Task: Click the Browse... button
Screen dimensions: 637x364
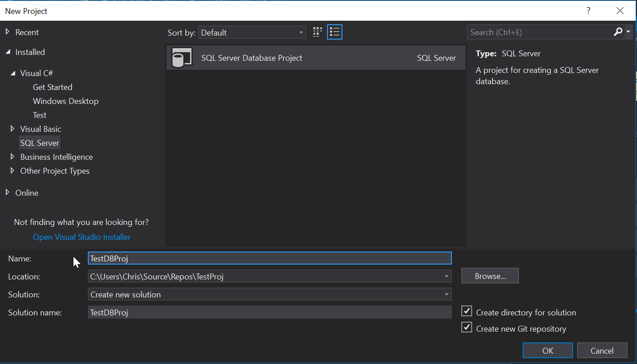Action: [x=490, y=276]
